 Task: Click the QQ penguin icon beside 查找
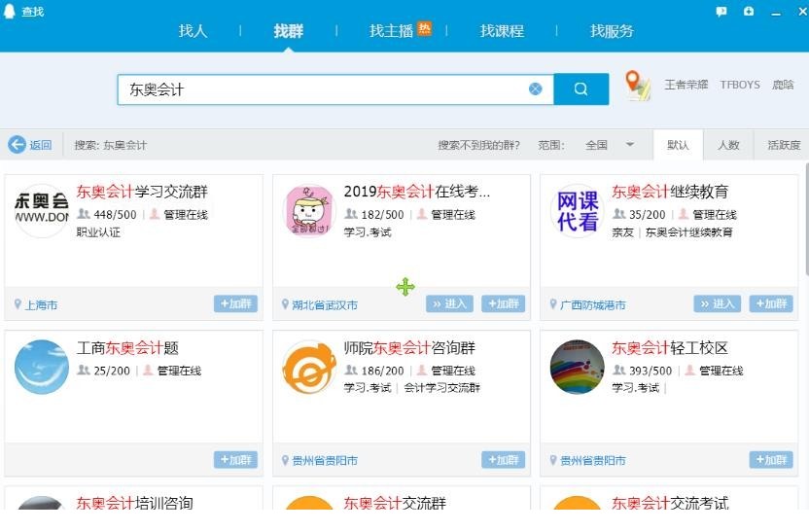point(10,11)
